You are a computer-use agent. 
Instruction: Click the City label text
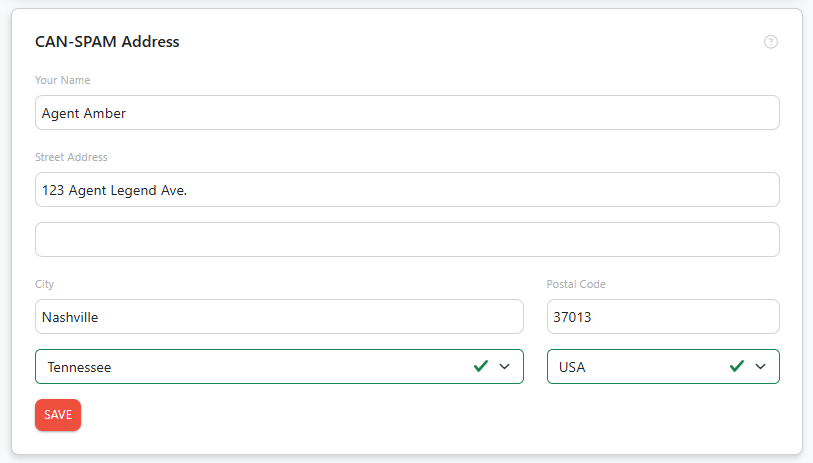[45, 284]
